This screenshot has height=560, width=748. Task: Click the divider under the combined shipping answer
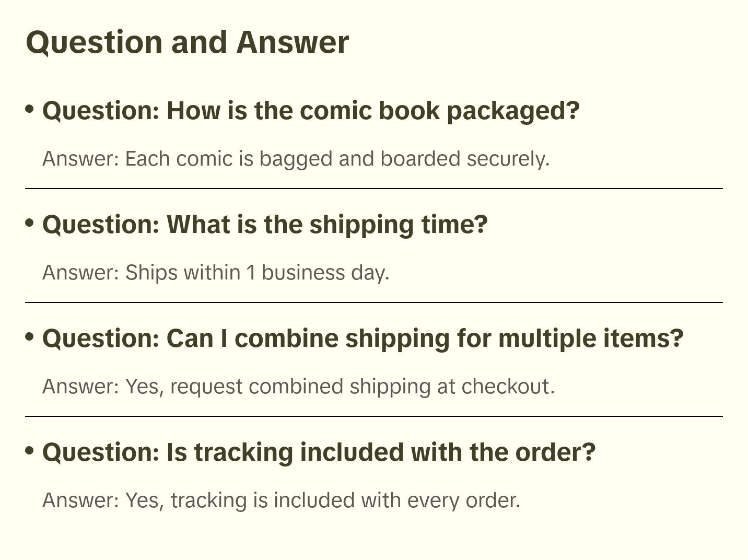coord(373,416)
